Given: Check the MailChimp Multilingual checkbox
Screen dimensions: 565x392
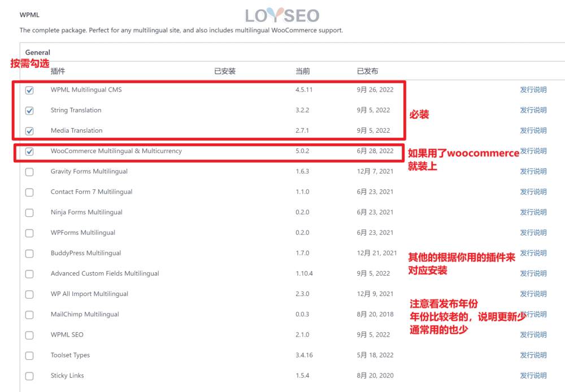Looking at the screenshot, I should [x=29, y=315].
